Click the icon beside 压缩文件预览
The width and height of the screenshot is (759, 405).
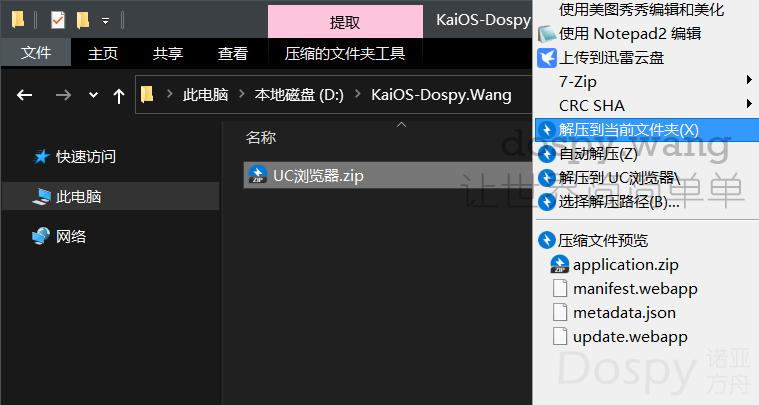[x=547, y=240]
